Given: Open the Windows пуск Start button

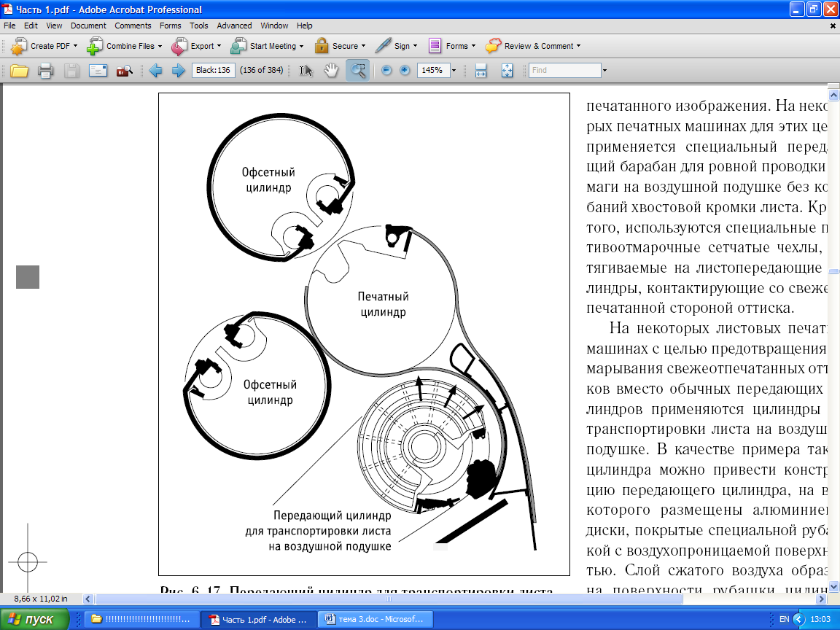Looking at the screenshot, I should click(34, 619).
